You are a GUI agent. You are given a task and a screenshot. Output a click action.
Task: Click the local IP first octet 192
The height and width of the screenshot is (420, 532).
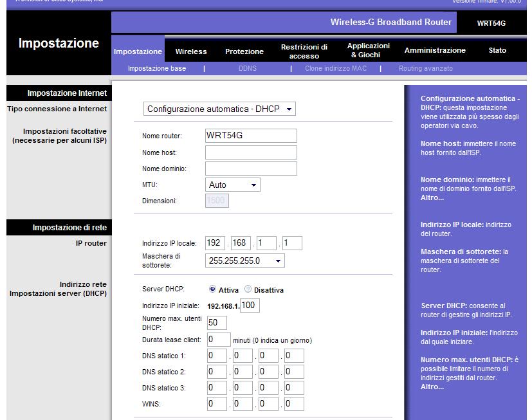[215, 243]
